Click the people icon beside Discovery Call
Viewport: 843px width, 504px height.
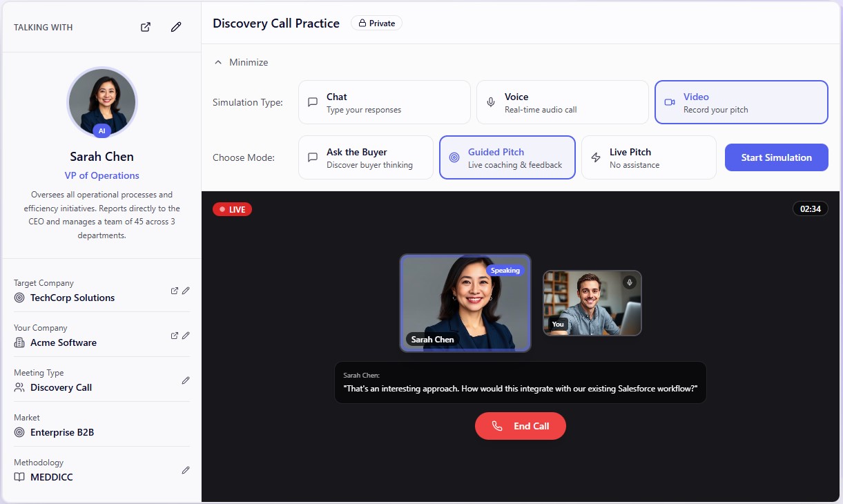[x=19, y=387]
